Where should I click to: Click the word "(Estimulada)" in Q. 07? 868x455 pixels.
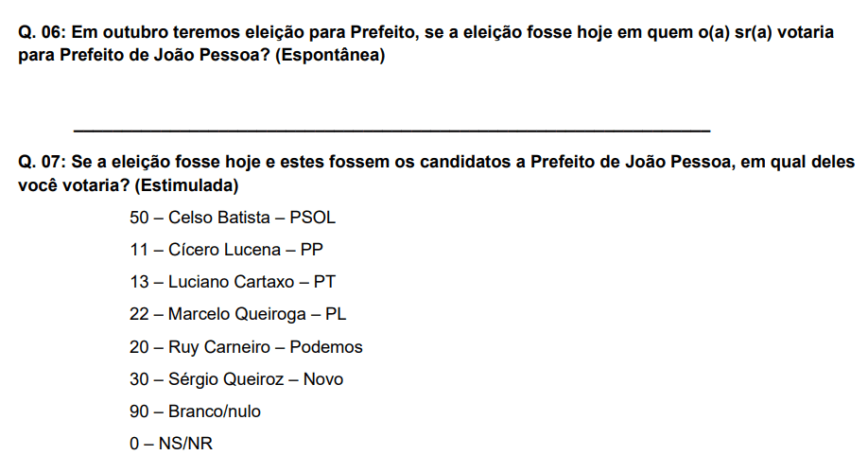pyautogui.click(x=186, y=184)
